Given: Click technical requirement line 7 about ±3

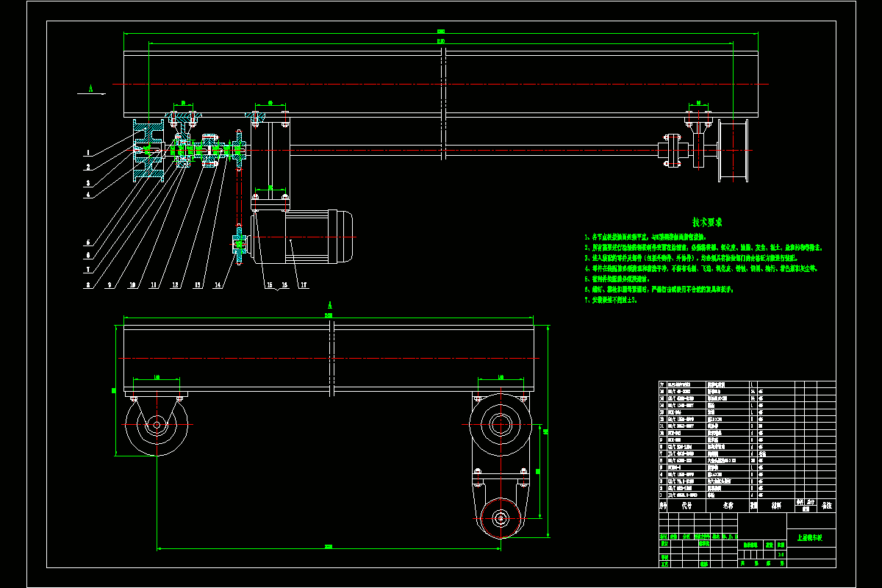Looking at the screenshot, I should point(610,300).
